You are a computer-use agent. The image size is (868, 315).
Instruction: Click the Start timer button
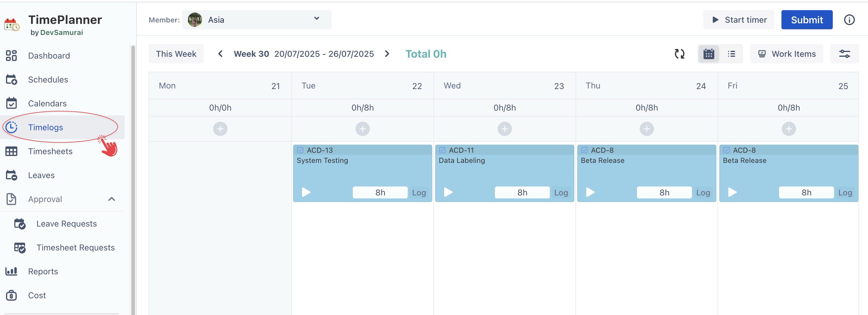click(x=738, y=20)
